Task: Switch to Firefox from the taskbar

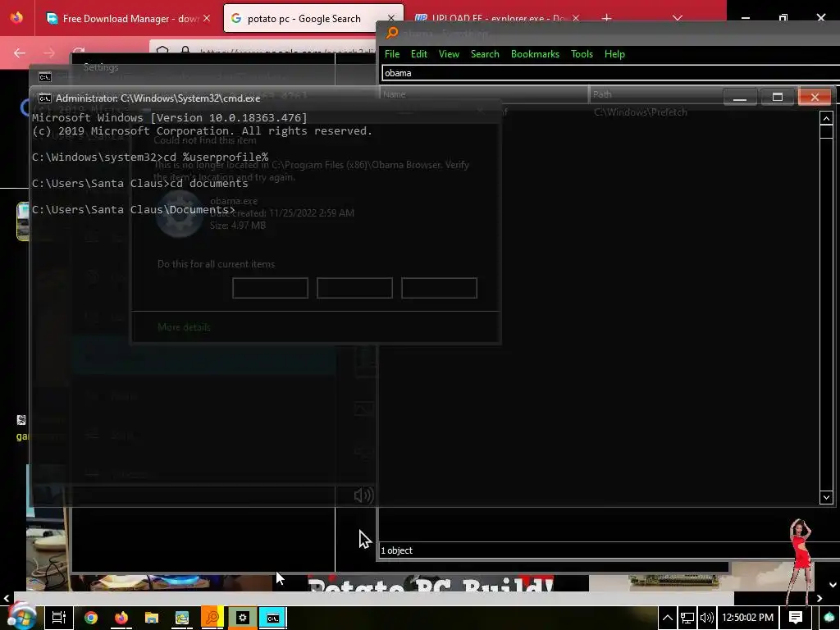Action: coord(121,618)
